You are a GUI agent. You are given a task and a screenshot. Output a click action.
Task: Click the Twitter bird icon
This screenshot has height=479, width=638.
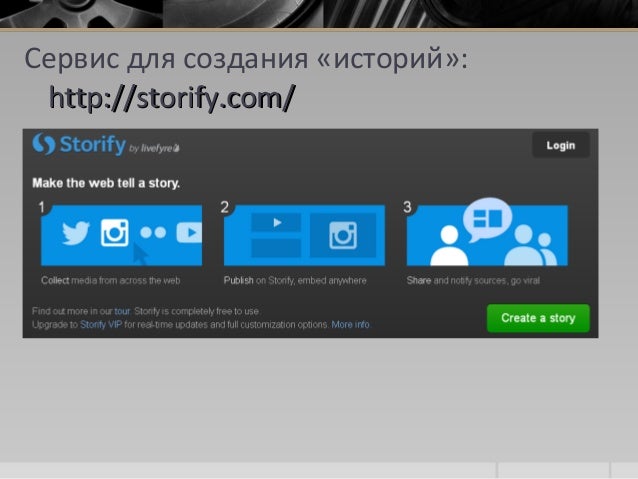[76, 233]
